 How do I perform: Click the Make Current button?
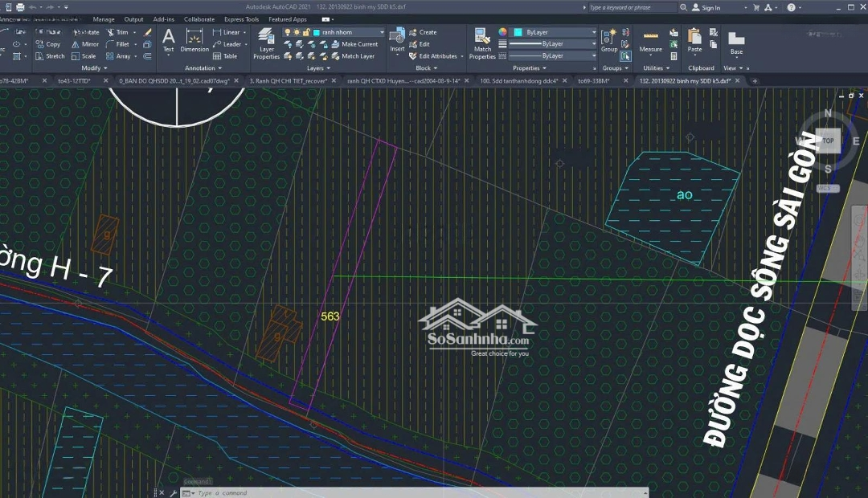[359, 44]
